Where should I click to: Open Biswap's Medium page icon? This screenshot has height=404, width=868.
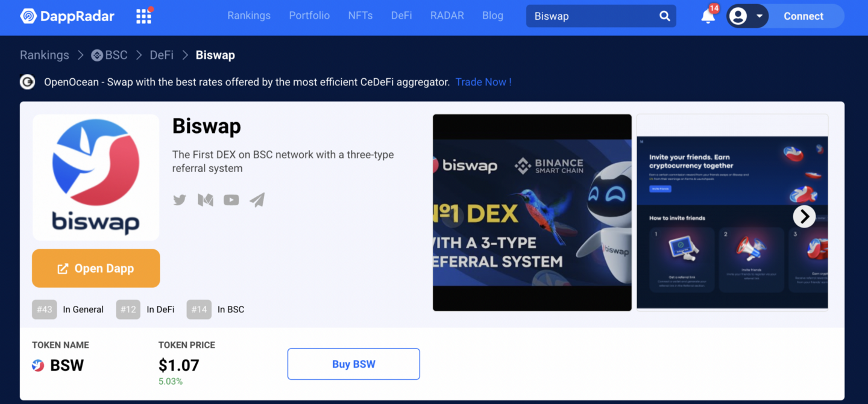click(206, 200)
